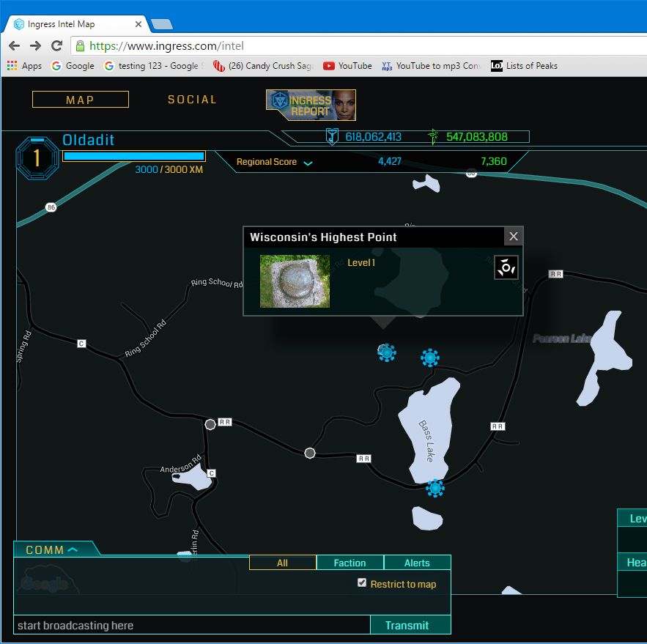Open the YouTube bookmark
Image resolution: width=647 pixels, height=644 pixels.
pos(347,66)
